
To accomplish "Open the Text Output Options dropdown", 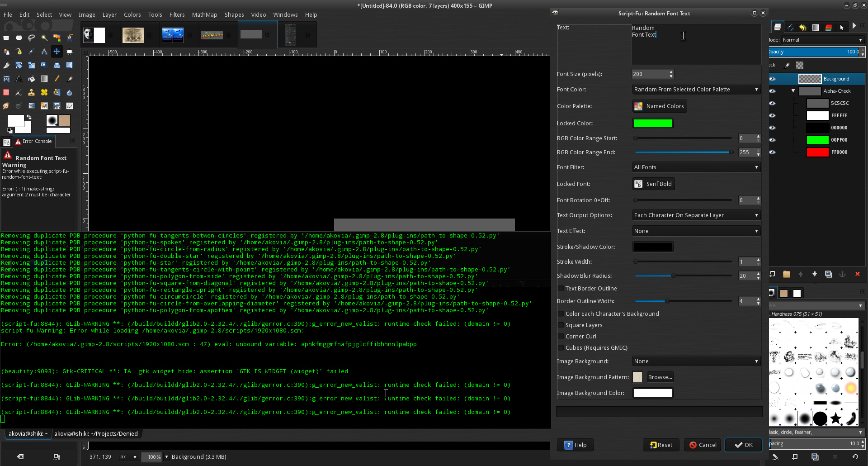I will 696,215.
